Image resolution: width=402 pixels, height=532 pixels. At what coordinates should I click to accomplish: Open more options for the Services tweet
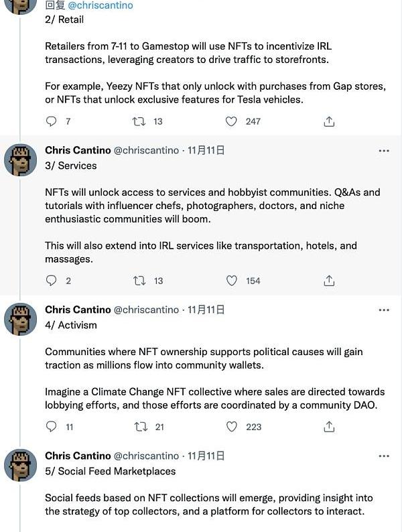(384, 151)
